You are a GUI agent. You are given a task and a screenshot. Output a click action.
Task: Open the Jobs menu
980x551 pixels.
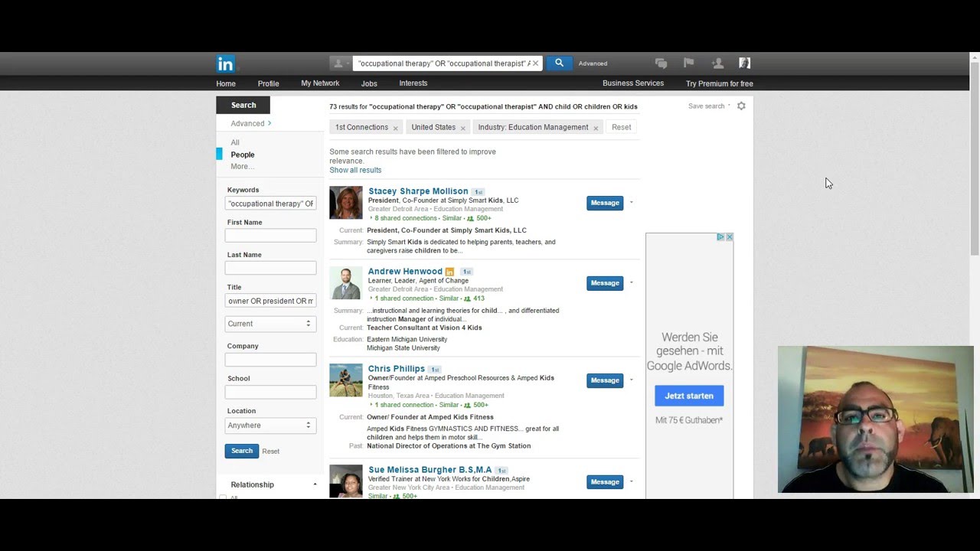point(369,83)
